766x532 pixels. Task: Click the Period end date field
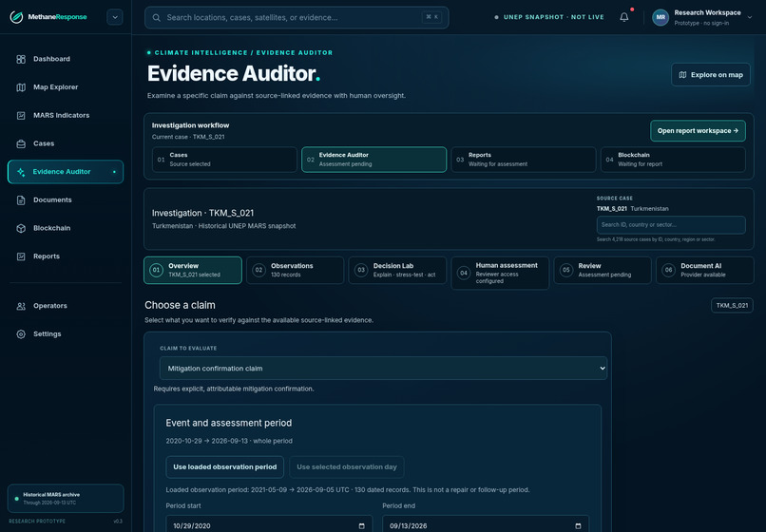coord(486,523)
